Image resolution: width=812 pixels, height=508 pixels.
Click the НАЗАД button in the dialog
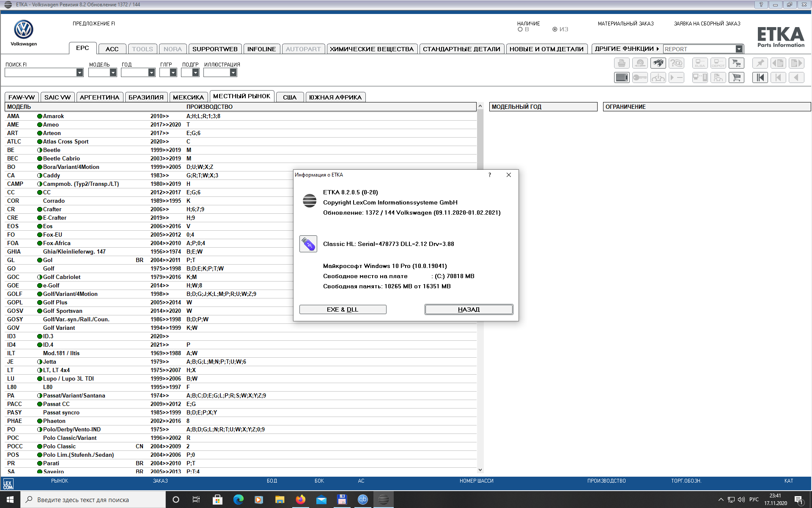469,309
